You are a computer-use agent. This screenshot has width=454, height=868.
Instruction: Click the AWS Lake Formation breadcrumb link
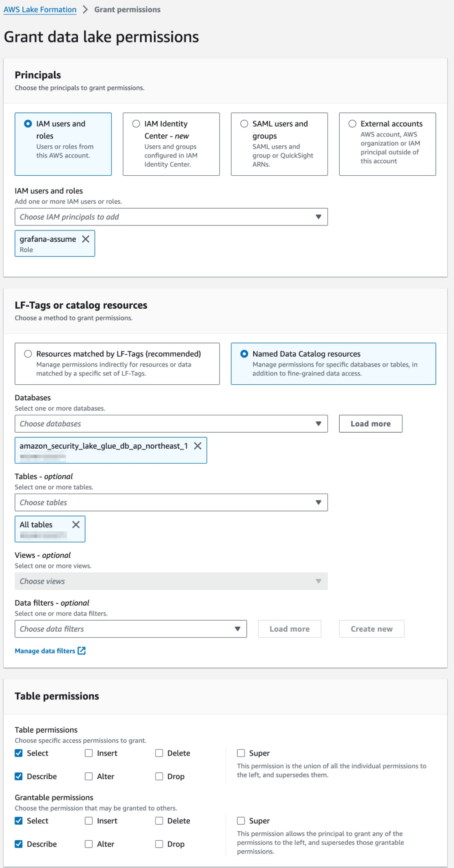tap(40, 10)
